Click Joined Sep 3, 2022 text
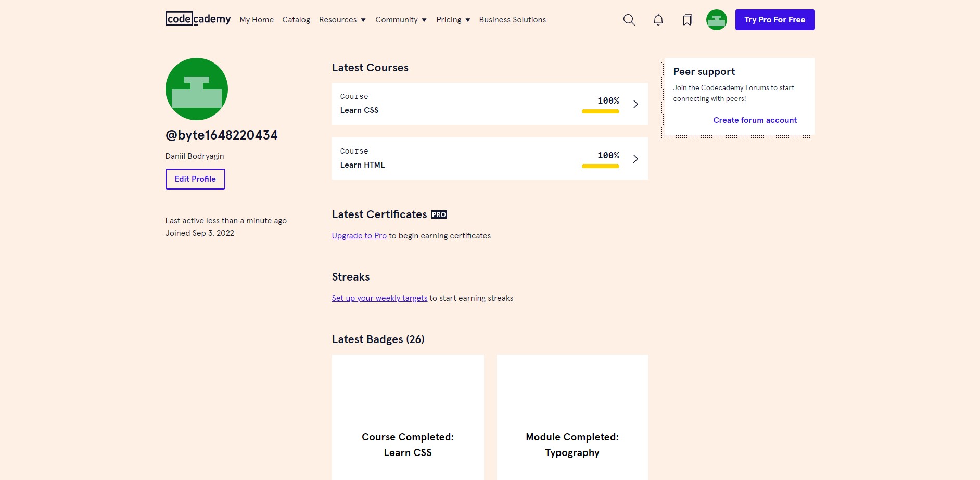Screen dimensions: 980x480 tap(199, 233)
